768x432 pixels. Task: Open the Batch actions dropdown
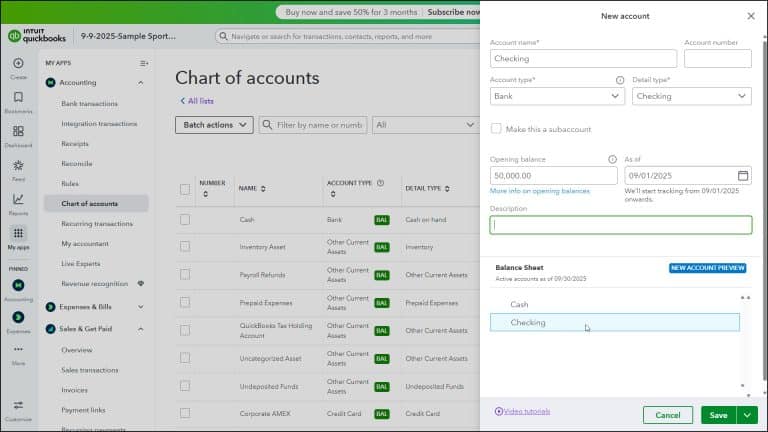click(214, 125)
